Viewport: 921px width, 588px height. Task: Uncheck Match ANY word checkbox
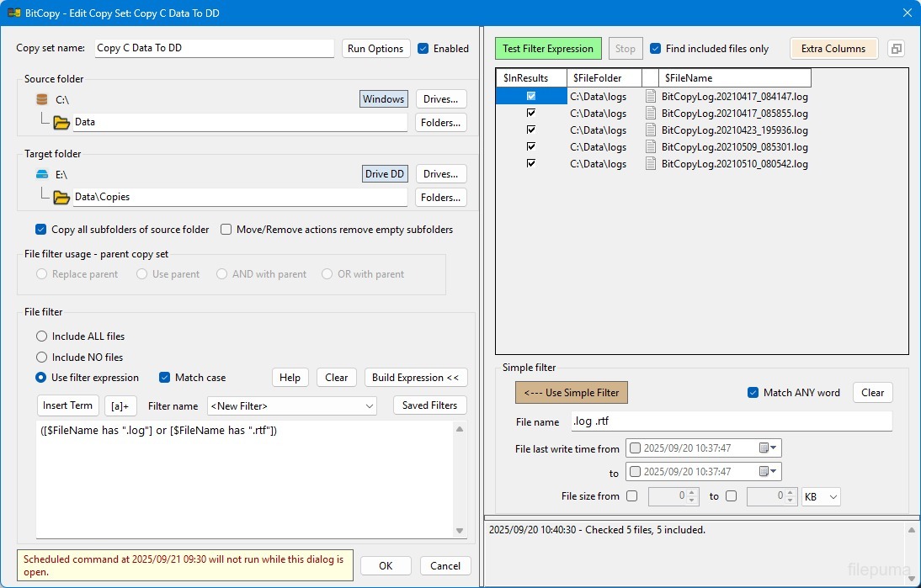[x=753, y=393]
